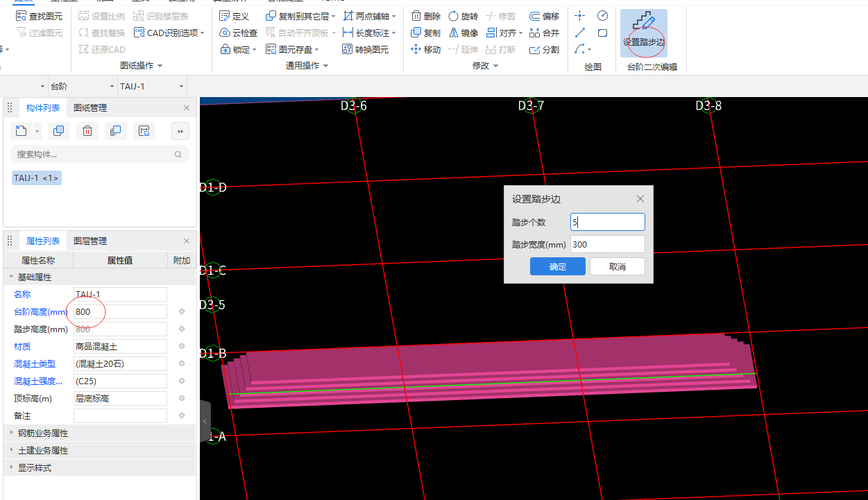Image resolution: width=868 pixels, height=500 pixels.
Task: Click the copy component icon in 构件列表
Action: coord(59,130)
